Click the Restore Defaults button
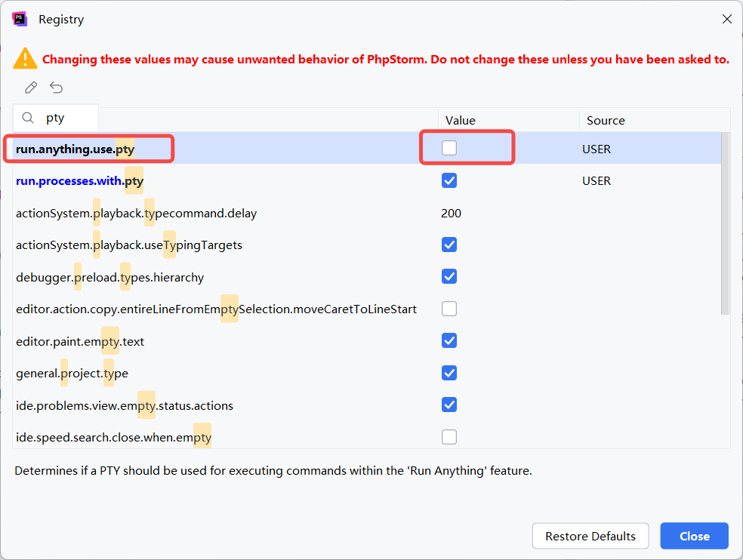Viewport: 743px width, 560px height. (590, 536)
